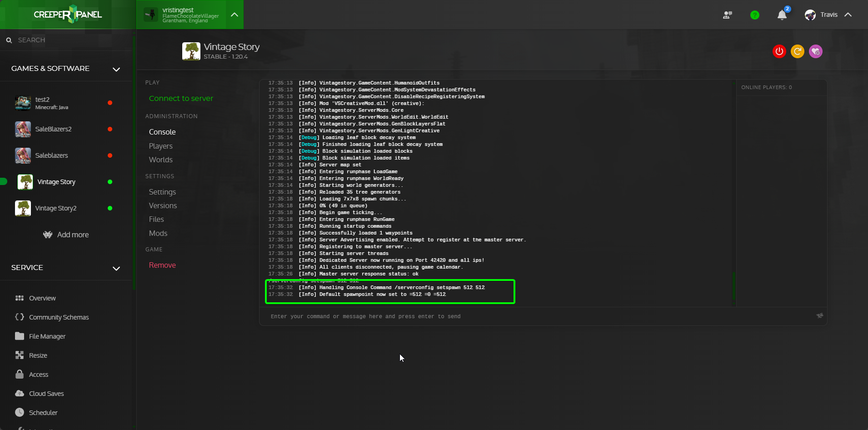The width and height of the screenshot is (868, 430).
Task: Open the green help question icon
Action: (754, 15)
